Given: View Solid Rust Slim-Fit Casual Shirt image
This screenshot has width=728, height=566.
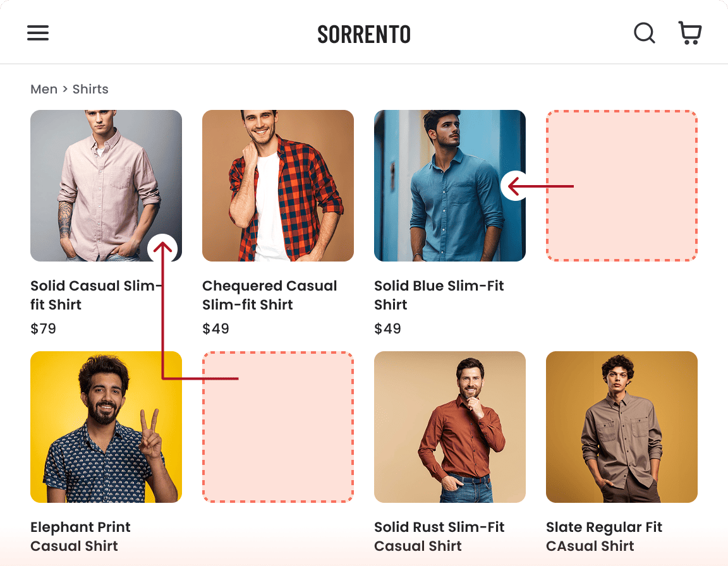Looking at the screenshot, I should (450, 427).
